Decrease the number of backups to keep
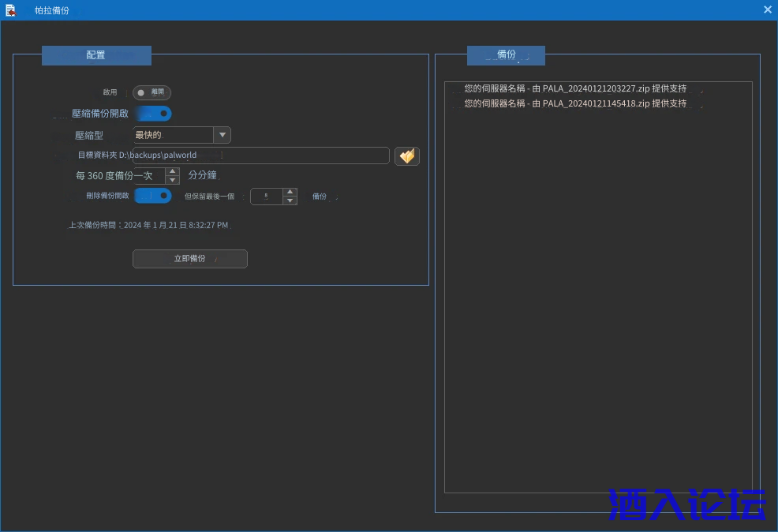Viewport: 778px width, 532px height. 290,200
